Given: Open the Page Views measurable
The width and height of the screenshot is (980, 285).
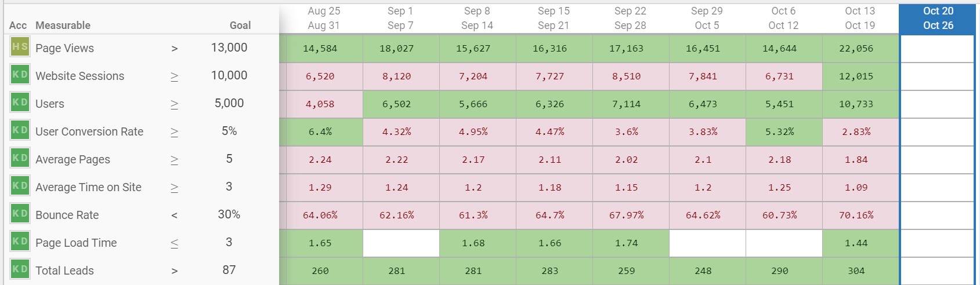Looking at the screenshot, I should coord(64,48).
